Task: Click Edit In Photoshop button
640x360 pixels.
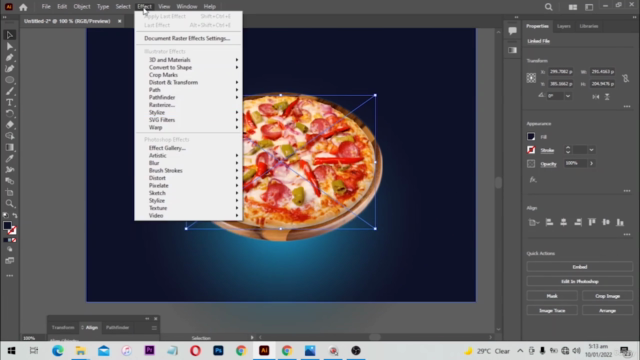Action: [580, 282]
